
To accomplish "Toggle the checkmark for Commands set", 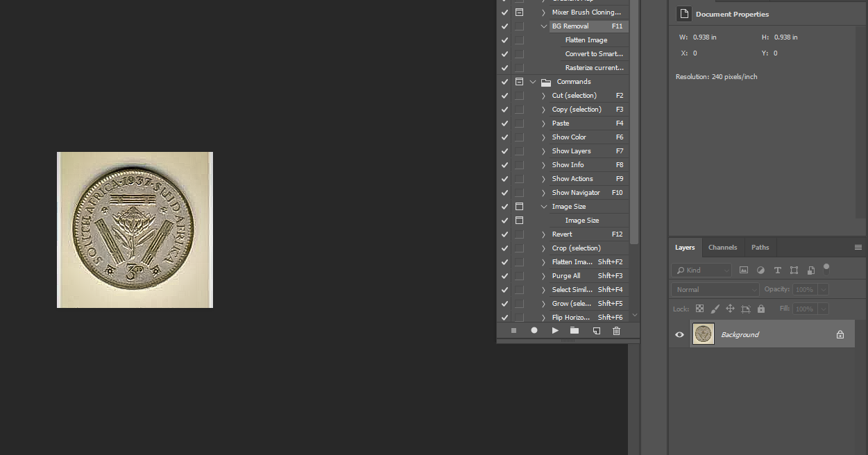I will click(x=504, y=82).
